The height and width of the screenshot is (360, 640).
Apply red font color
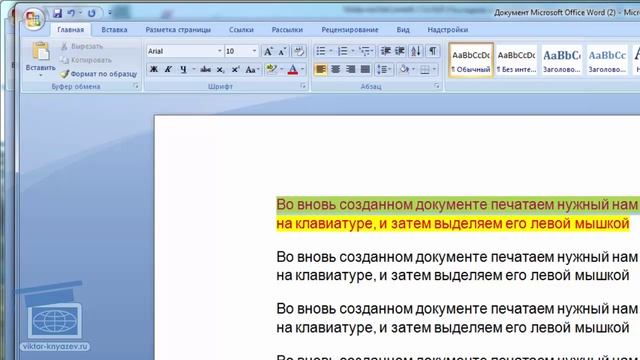(293, 69)
